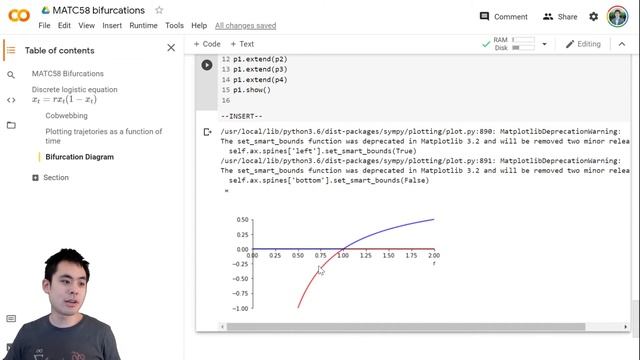This screenshot has width=640, height=360.
Task: Click the RAM and Disk usage indicator
Action: click(513, 44)
